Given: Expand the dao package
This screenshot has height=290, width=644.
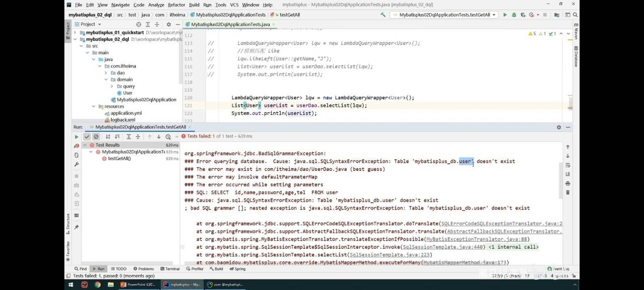Looking at the screenshot, I should click(x=106, y=72).
